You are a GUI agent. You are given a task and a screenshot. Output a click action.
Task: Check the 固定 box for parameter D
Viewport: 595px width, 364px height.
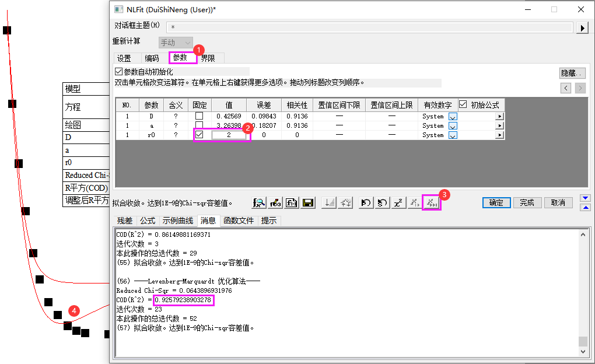[199, 116]
